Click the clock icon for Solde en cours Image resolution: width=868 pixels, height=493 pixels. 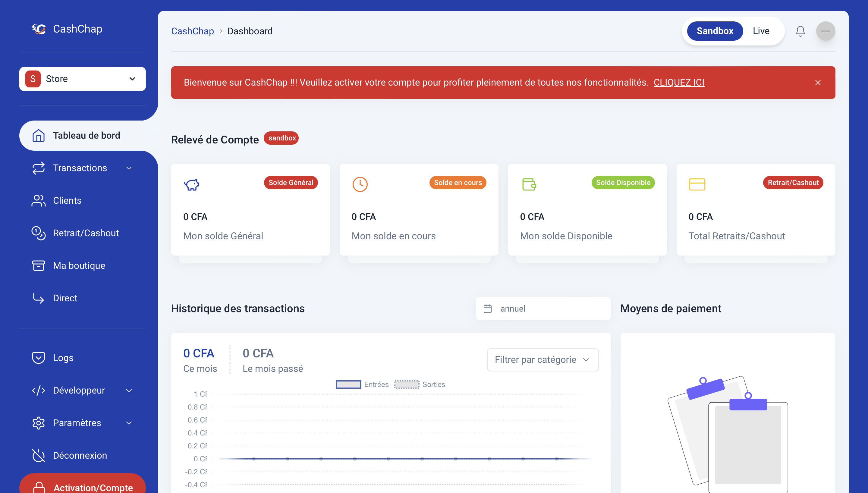tap(360, 184)
